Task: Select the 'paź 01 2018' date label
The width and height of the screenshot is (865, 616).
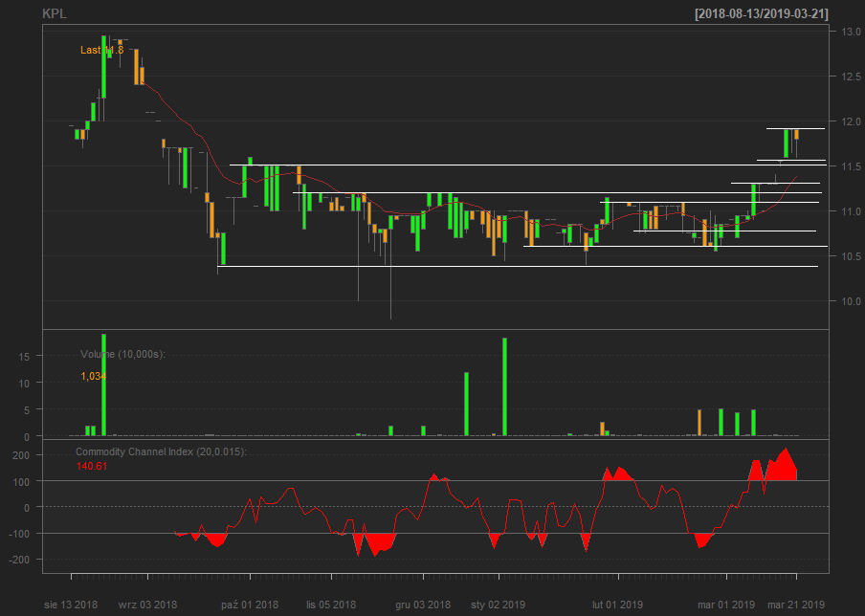Action: click(x=250, y=605)
